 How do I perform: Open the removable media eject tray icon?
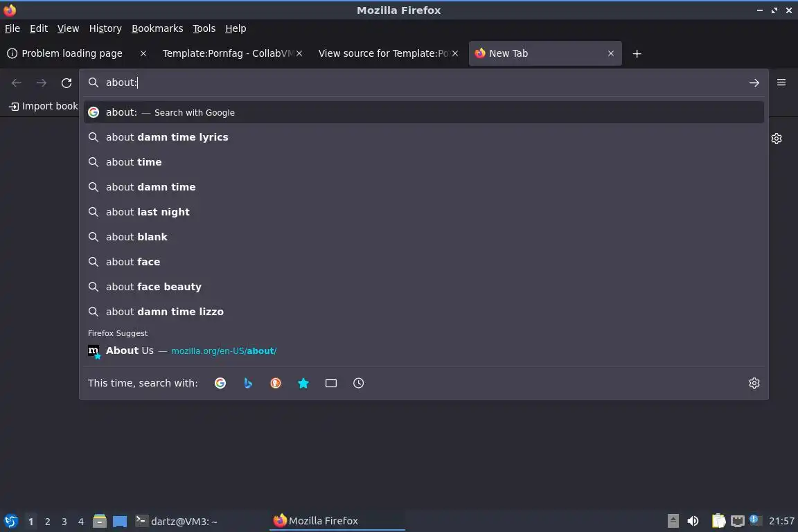point(673,521)
